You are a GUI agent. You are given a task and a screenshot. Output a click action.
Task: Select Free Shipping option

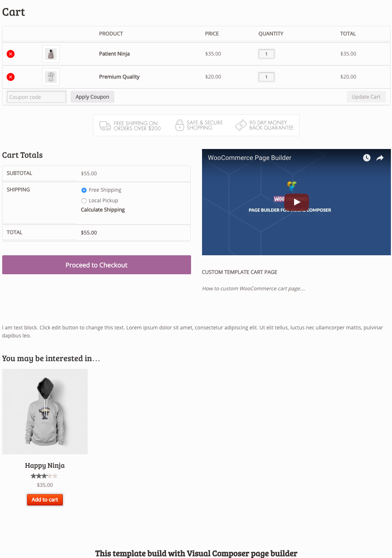[x=84, y=190]
